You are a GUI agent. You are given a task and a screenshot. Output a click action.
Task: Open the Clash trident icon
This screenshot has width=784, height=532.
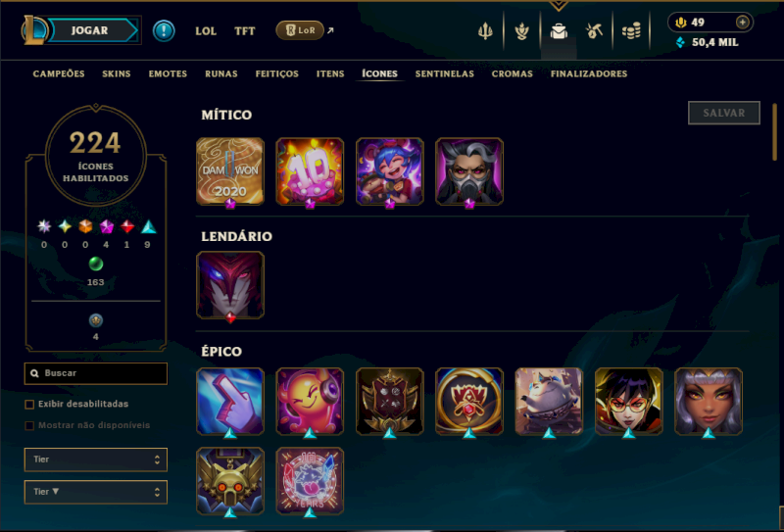point(485,31)
